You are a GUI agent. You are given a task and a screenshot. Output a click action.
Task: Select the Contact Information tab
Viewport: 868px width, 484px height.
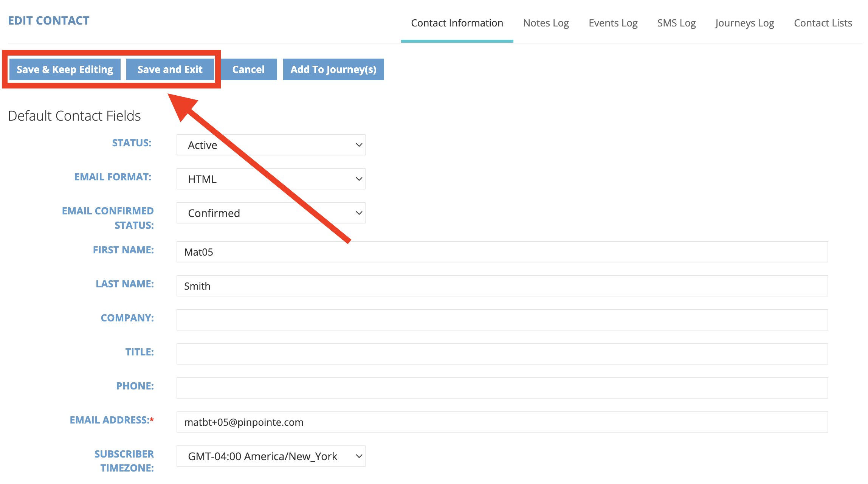click(x=457, y=23)
